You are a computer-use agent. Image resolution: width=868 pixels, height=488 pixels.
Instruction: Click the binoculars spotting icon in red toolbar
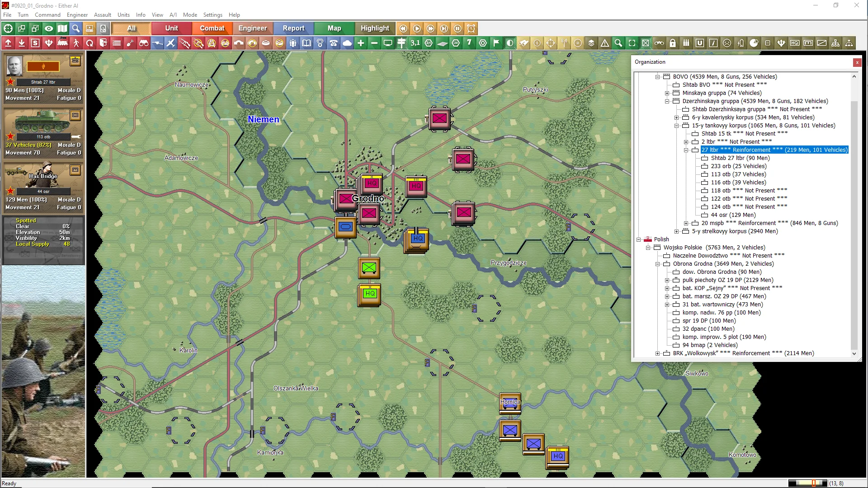[x=144, y=43]
